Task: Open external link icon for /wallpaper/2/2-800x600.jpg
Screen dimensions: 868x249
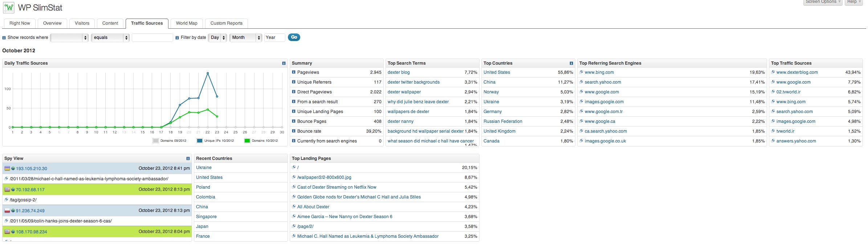Action: pyautogui.click(x=294, y=177)
